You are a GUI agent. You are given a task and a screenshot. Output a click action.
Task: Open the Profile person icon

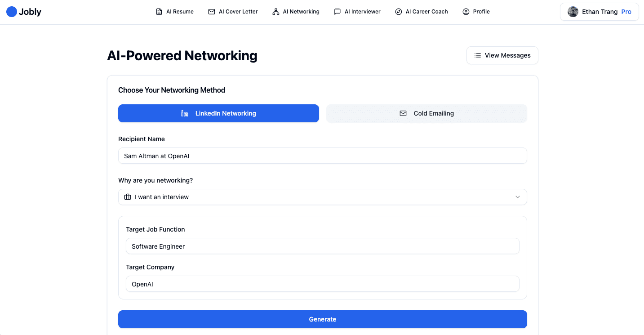pyautogui.click(x=465, y=11)
